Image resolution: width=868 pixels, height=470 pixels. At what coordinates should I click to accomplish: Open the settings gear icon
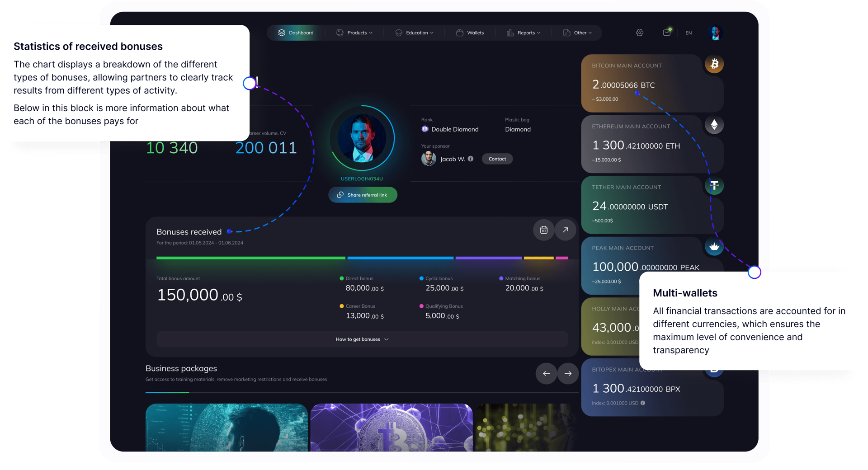coord(639,33)
